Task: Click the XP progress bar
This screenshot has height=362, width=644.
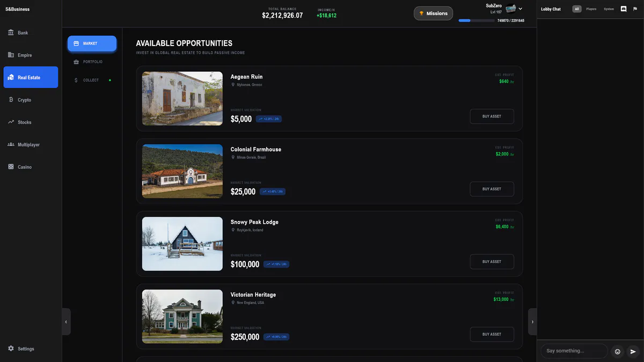Action: click(477, 20)
